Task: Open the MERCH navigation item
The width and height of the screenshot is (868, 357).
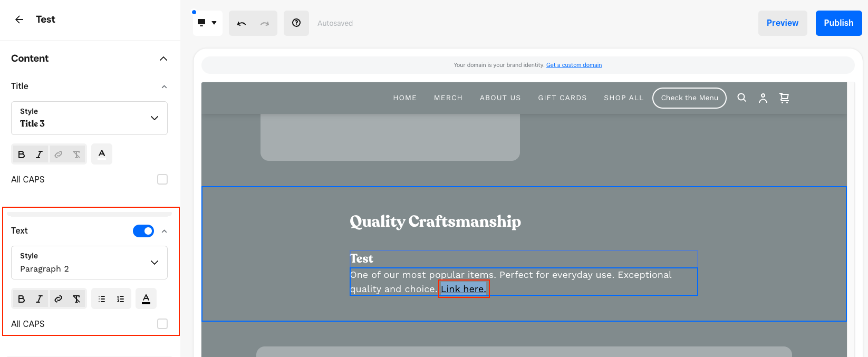Action: click(x=448, y=98)
